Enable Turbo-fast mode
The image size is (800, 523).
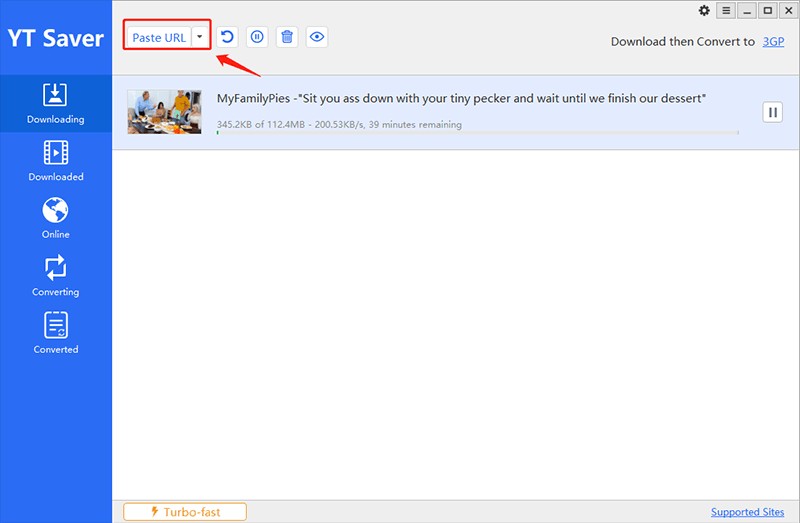185,512
